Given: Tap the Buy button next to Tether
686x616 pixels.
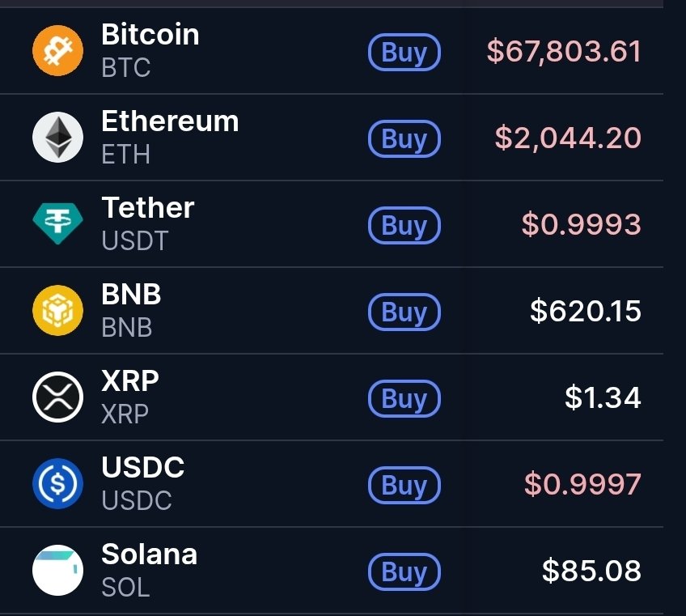Looking at the screenshot, I should click(404, 225).
